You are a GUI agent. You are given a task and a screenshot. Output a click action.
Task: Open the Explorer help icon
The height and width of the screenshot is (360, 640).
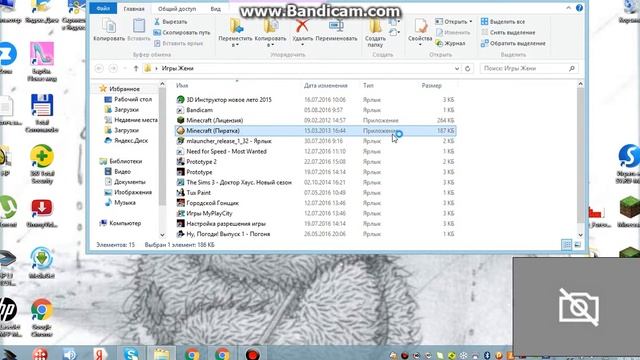(579, 8)
